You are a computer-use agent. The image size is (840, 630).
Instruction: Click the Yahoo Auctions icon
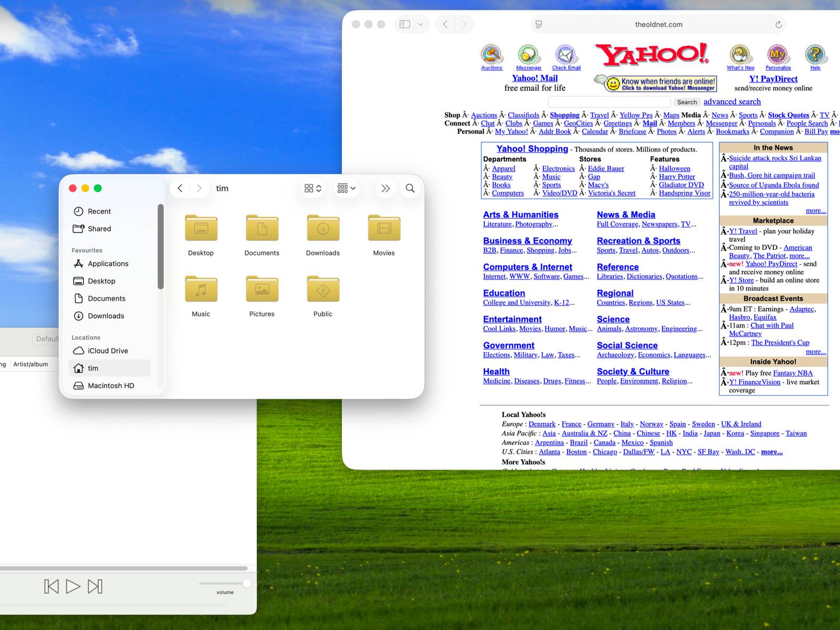point(491,55)
